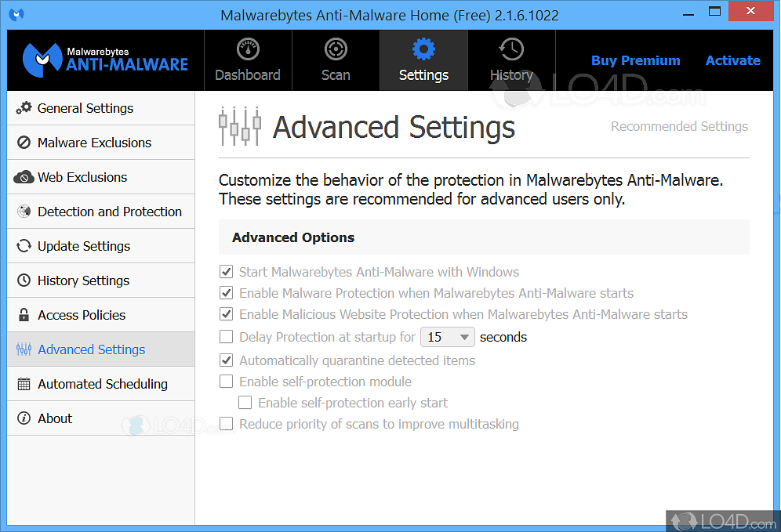This screenshot has width=781, height=532.
Task: Open the About section
Action: (100, 418)
